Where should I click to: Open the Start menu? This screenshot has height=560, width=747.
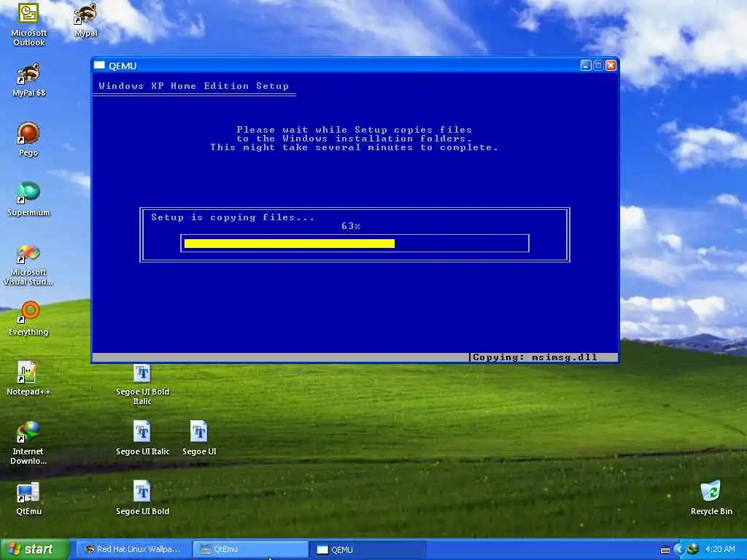coord(34,550)
